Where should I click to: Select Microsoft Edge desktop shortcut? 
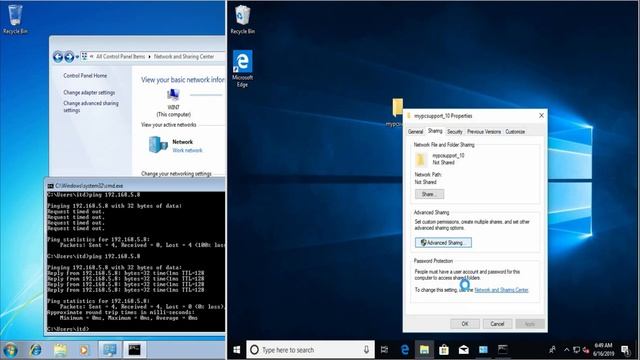242,69
